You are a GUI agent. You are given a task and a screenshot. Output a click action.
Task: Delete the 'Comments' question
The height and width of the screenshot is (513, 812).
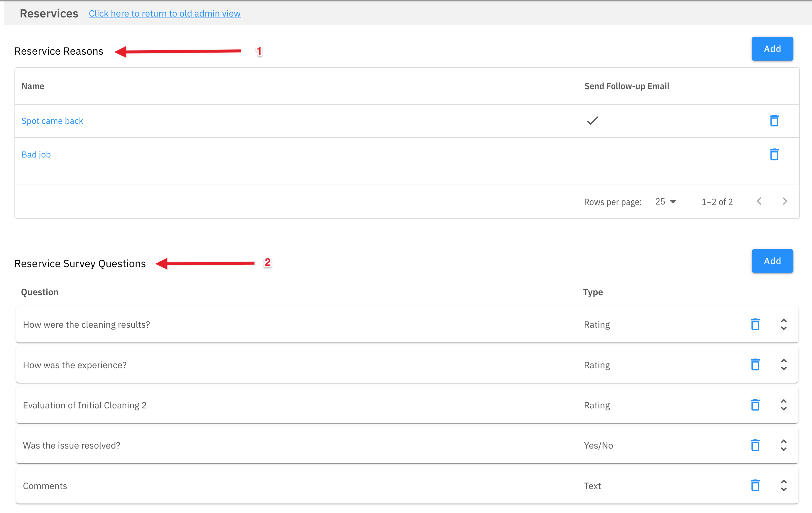(755, 485)
